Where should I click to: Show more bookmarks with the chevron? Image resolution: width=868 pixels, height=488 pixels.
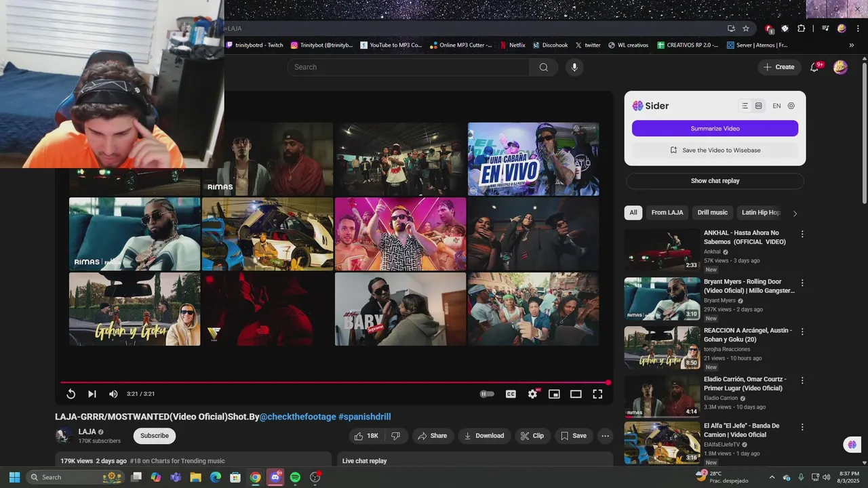[852, 45]
